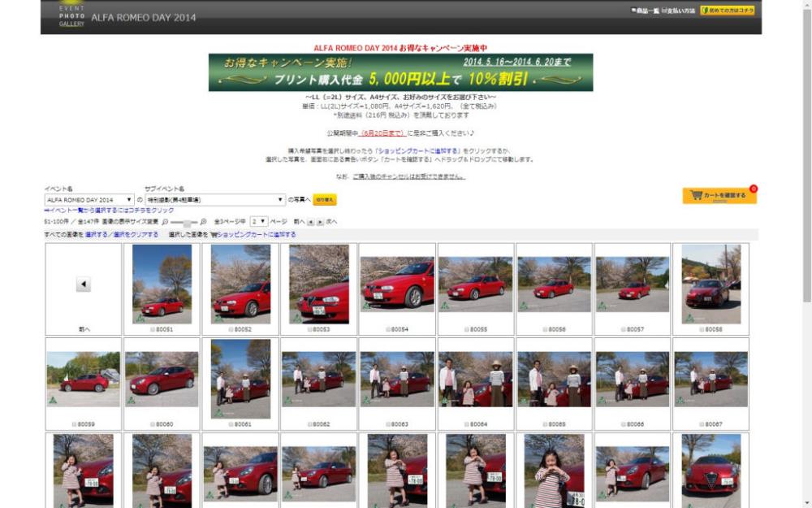Open the sub-event name dropdown
The width and height of the screenshot is (812, 508).
[215, 200]
